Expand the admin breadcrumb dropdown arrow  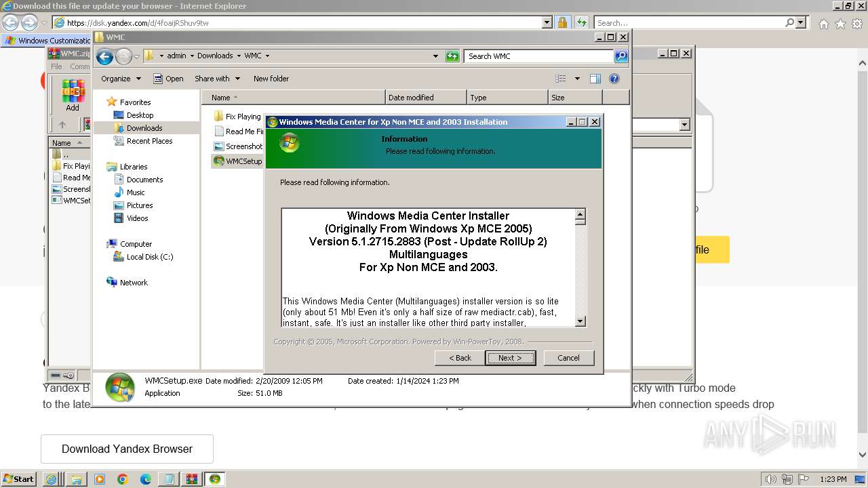pyautogui.click(x=191, y=56)
